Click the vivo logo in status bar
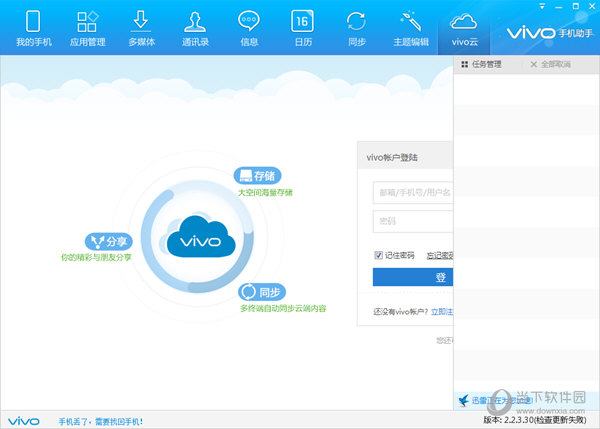600x429 pixels. [x=24, y=421]
